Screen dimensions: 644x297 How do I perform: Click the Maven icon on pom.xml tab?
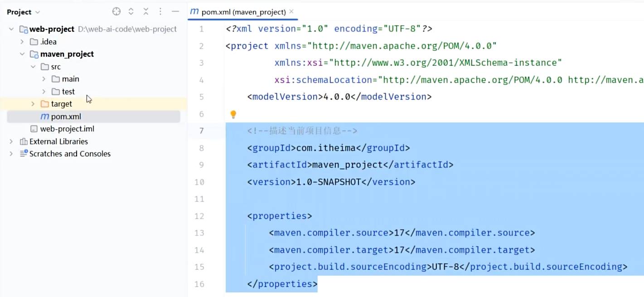coord(194,12)
